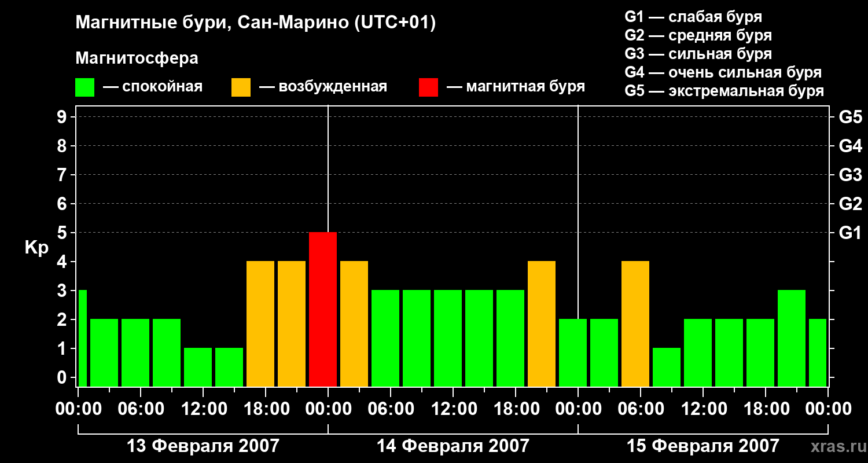The height and width of the screenshot is (463, 868).
Task: Select the red Kp 5 storm bar
Action: coord(323,309)
